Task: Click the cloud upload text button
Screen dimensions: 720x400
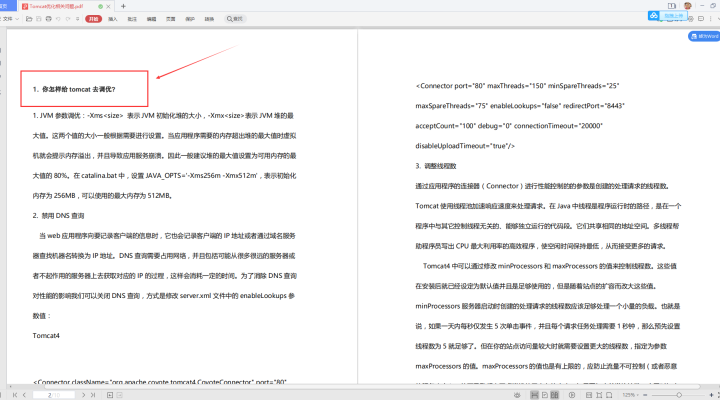Action: click(x=674, y=16)
